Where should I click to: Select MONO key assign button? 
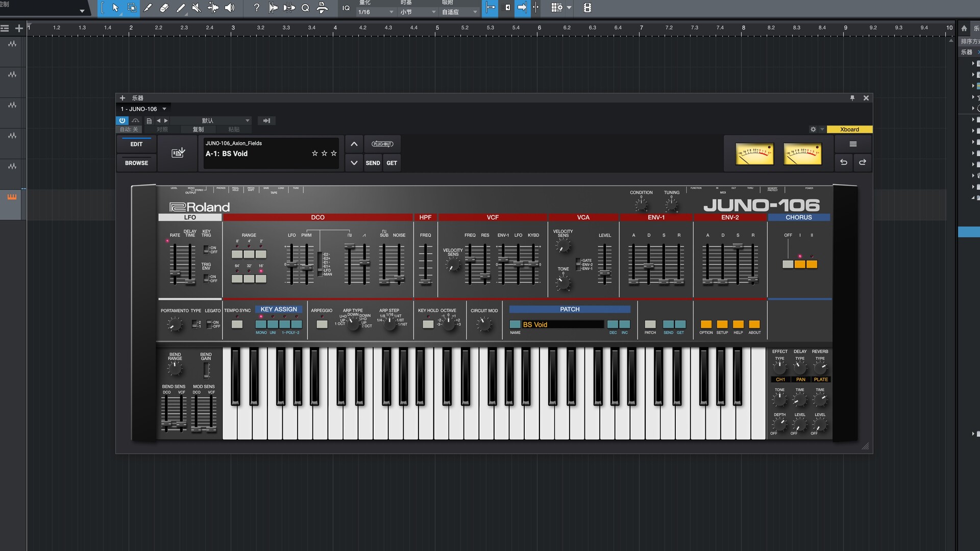[x=261, y=324]
